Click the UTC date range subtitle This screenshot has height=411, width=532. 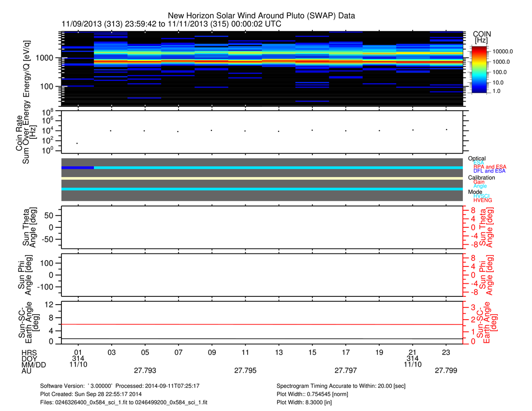coord(171,24)
